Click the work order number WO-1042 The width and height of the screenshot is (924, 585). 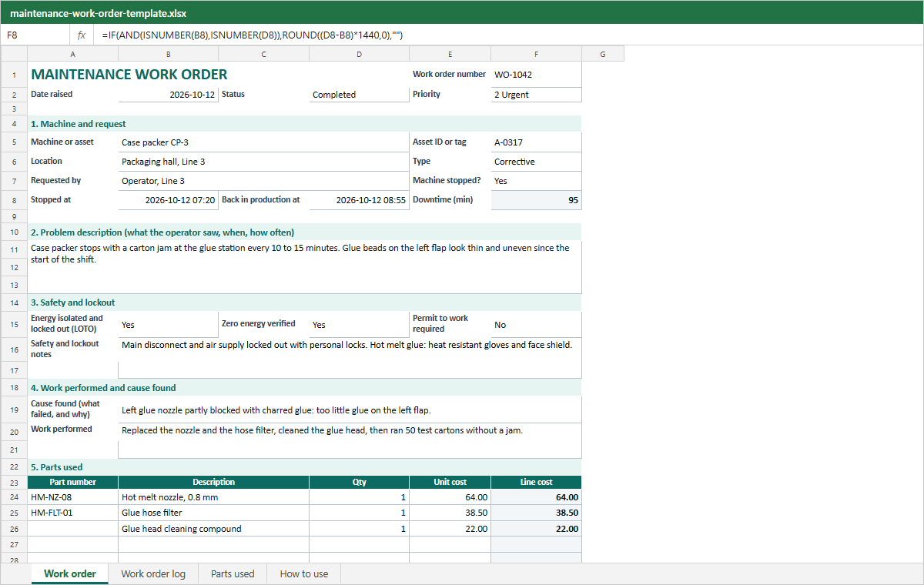point(537,75)
